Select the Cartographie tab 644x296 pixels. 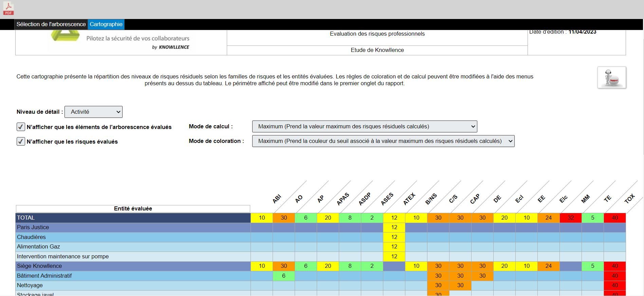[106, 24]
